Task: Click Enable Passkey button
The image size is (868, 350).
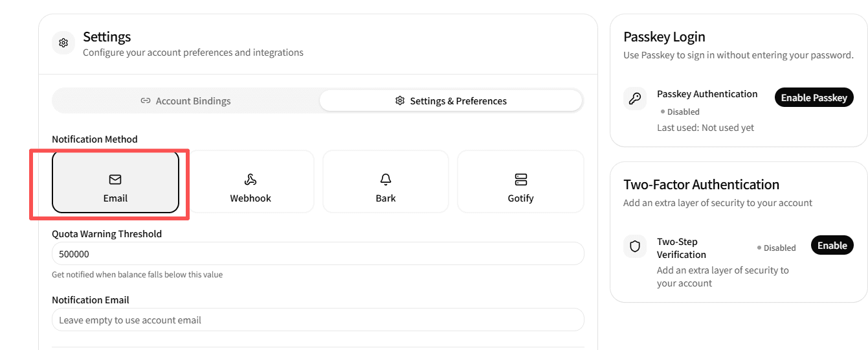Action: coord(814,98)
